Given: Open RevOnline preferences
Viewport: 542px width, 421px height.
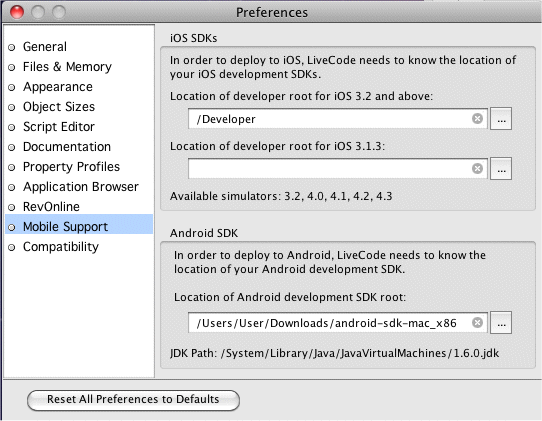Looking at the screenshot, I should (79, 207).
